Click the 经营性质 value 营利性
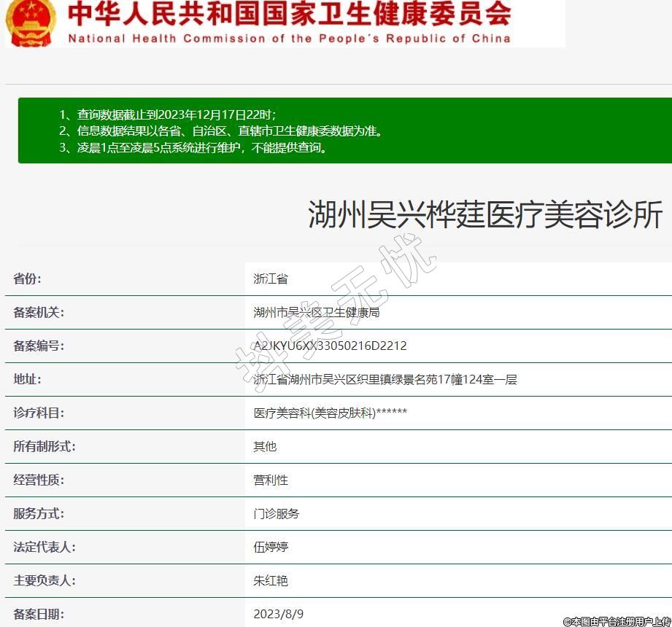This screenshot has width=672, height=627. click(x=271, y=480)
